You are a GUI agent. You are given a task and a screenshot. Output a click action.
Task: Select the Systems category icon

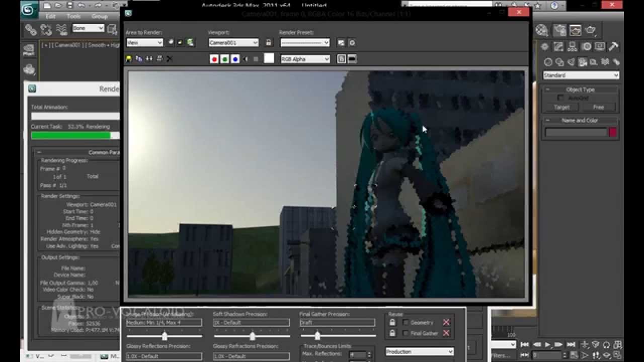click(616, 62)
